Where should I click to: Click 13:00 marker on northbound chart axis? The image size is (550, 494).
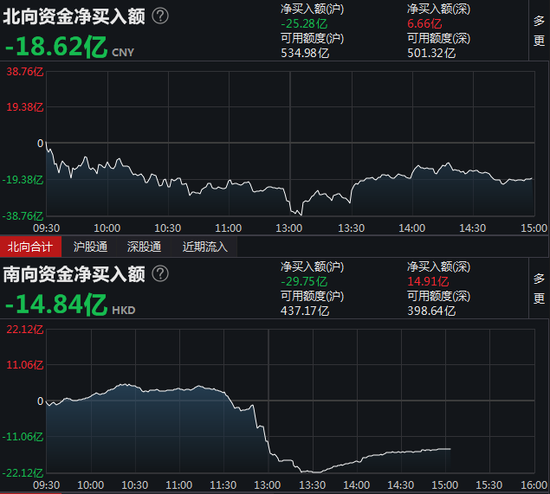tap(289, 228)
